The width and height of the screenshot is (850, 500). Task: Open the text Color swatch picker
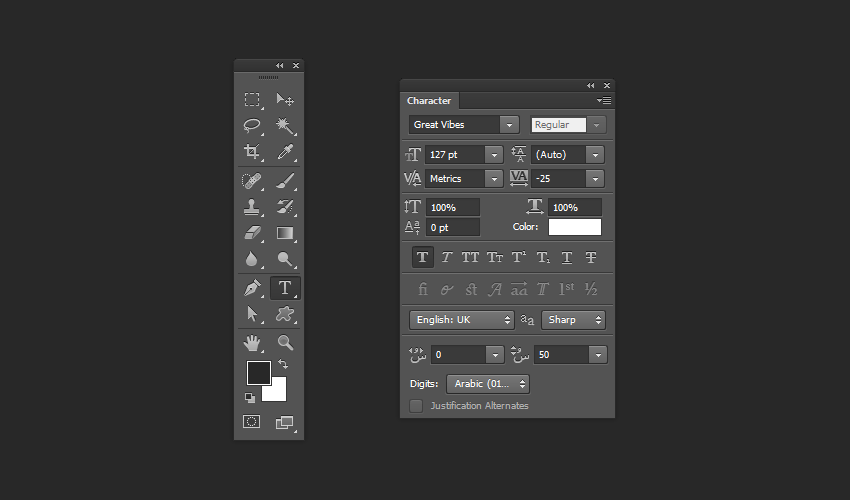coord(575,227)
